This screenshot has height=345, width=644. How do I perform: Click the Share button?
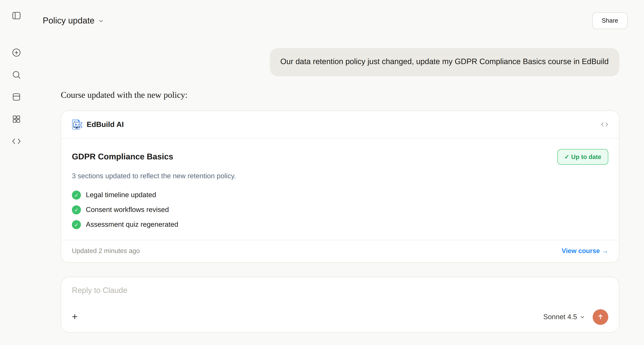click(609, 21)
